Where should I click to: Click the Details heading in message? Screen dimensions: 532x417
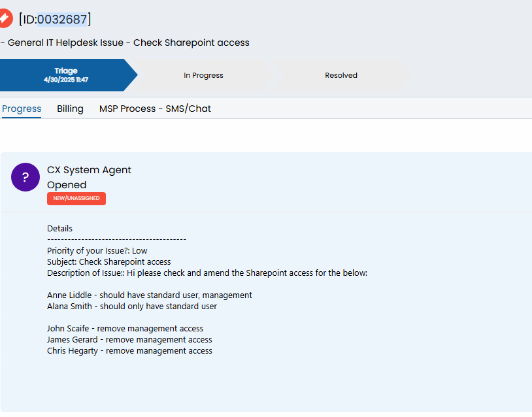(59, 228)
